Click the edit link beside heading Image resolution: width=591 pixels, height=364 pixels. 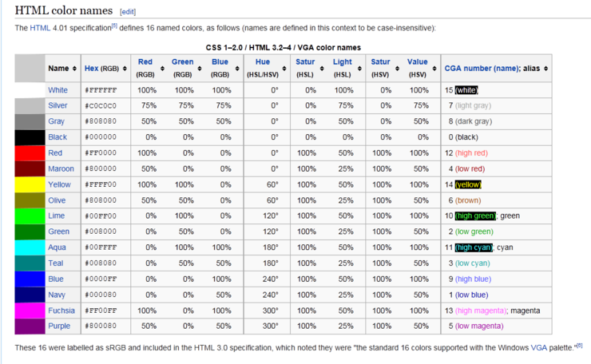(x=128, y=12)
